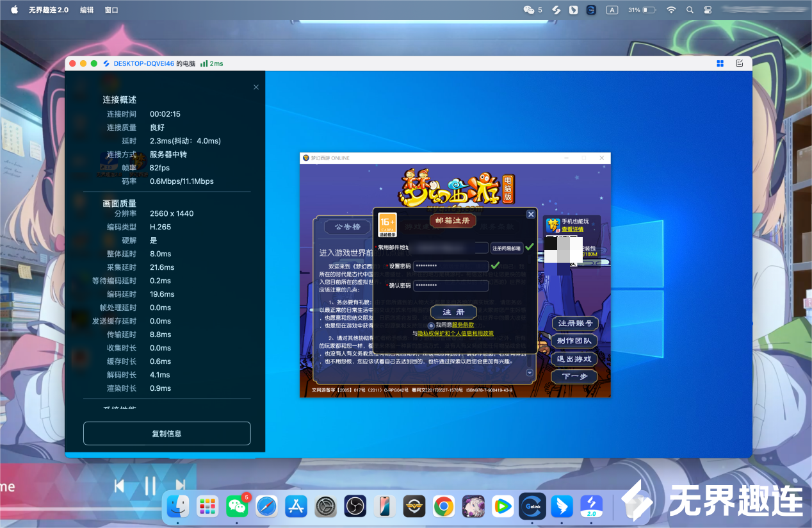This screenshot has width=812, height=528.
Task: Click the Gelink icon in the dock
Action: (532, 507)
